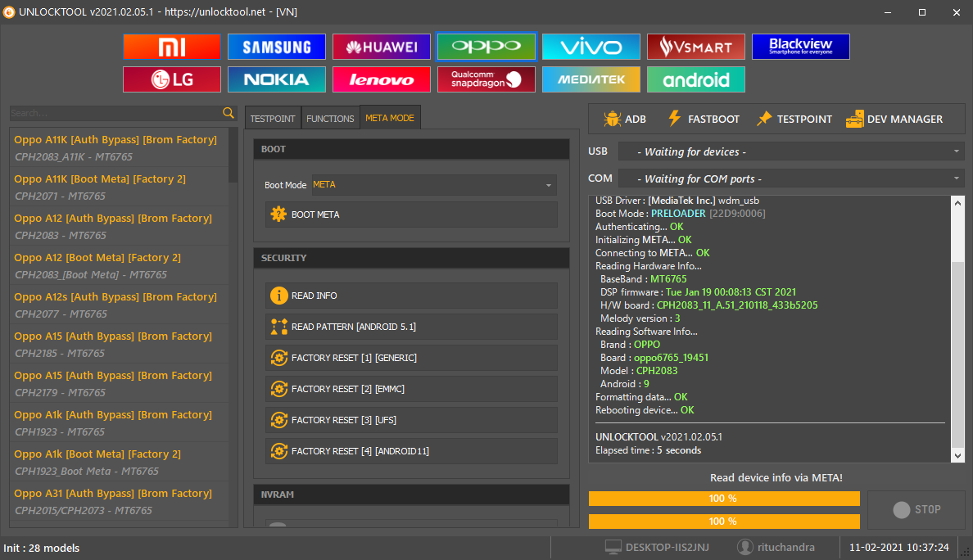Click READ PATTERN [ANDROID 5.1] button
The height and width of the screenshot is (560, 973).
411,327
